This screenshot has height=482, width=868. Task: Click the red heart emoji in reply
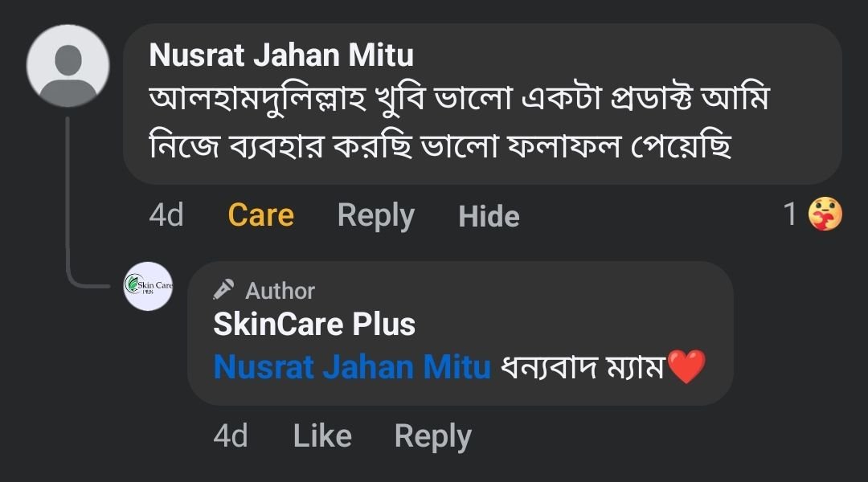(686, 367)
